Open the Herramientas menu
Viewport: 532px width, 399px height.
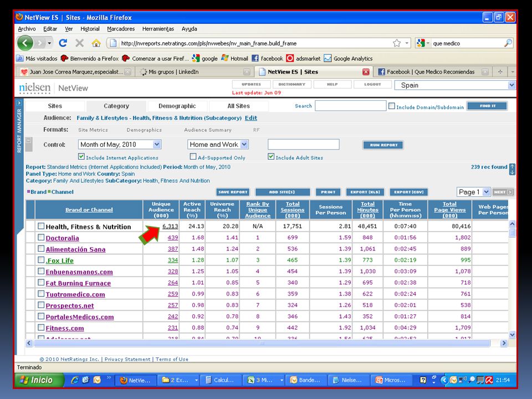[158, 29]
